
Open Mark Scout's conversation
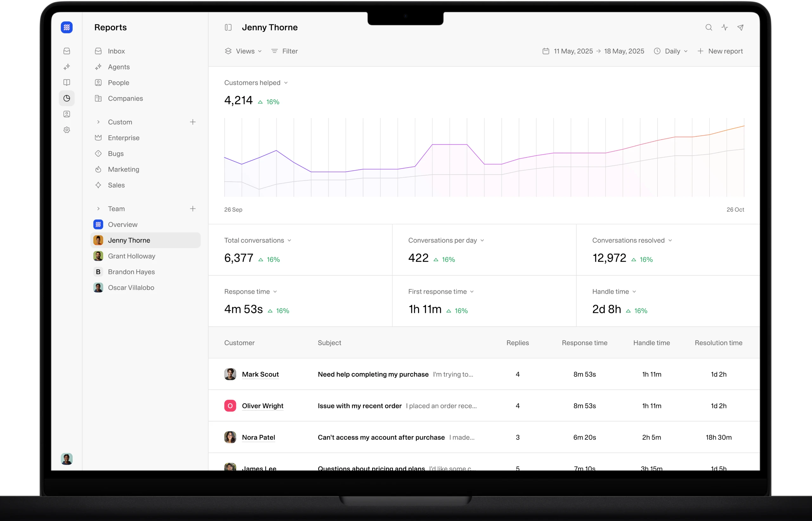260,374
